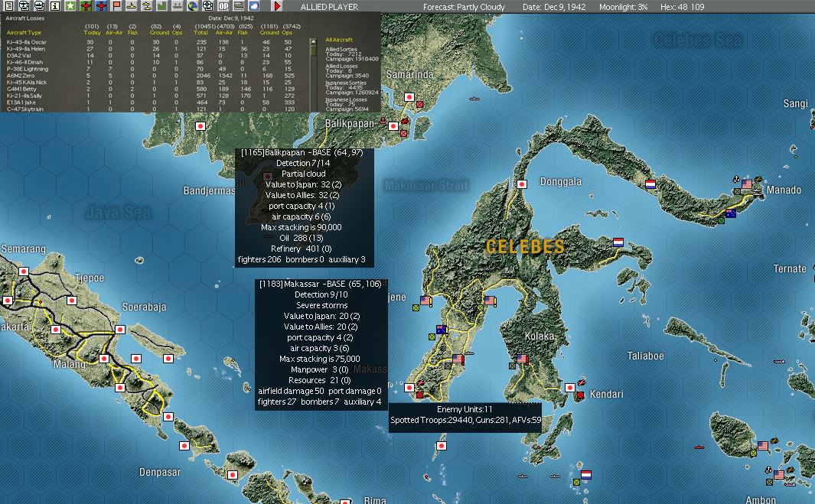Click the globe toolbar icon
The height and width of the screenshot is (504, 815).
point(193,6)
